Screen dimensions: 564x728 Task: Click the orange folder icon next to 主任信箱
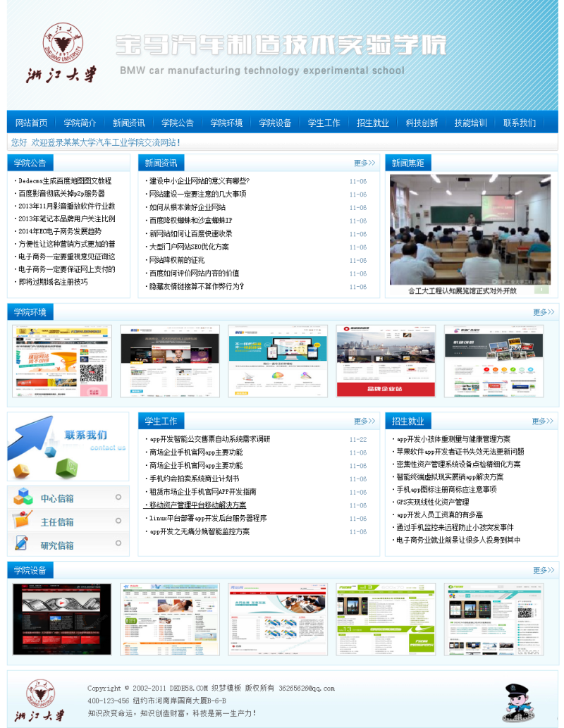[22, 520]
